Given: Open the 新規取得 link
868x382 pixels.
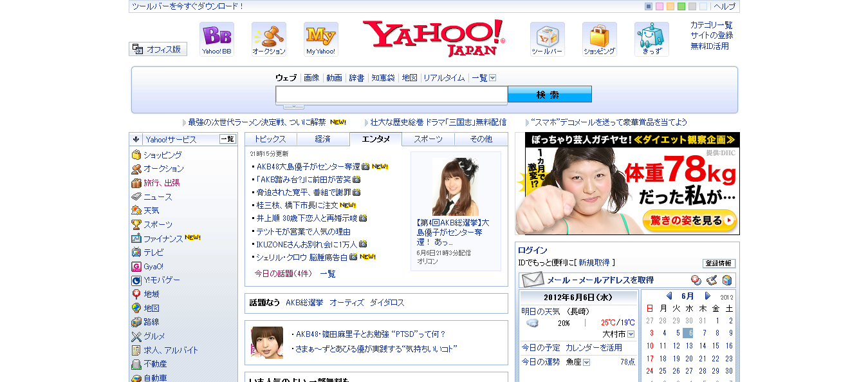Looking at the screenshot, I should (594, 263).
